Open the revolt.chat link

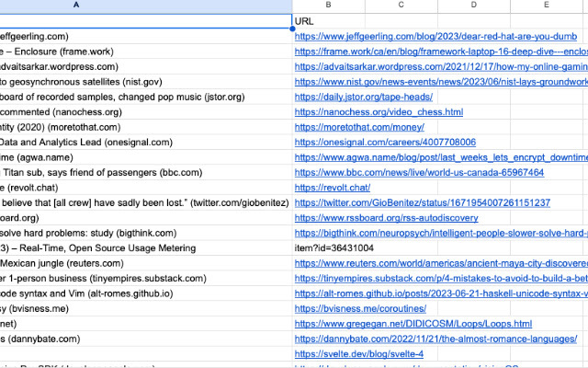(x=333, y=188)
